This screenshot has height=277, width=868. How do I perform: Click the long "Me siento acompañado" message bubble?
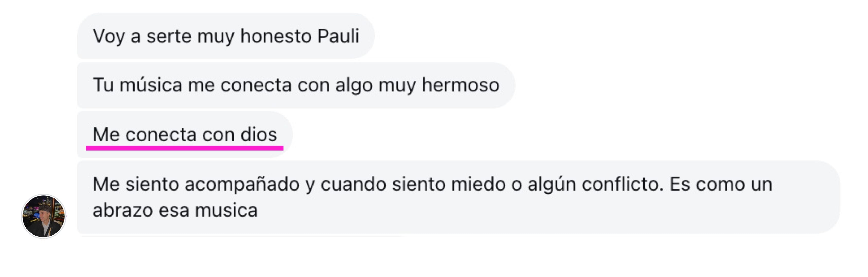pos(459,197)
